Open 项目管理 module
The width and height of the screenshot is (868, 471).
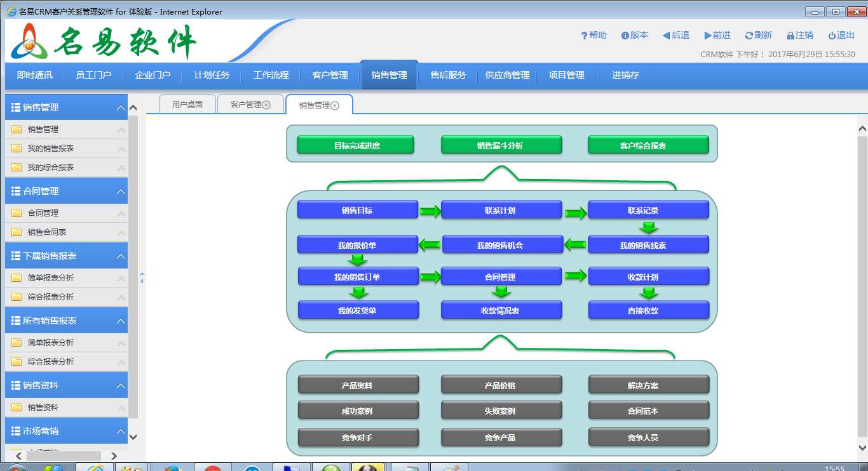tap(566, 75)
